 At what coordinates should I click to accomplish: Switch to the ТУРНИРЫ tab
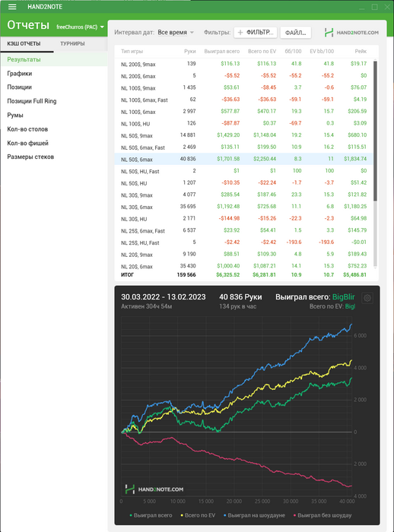72,43
